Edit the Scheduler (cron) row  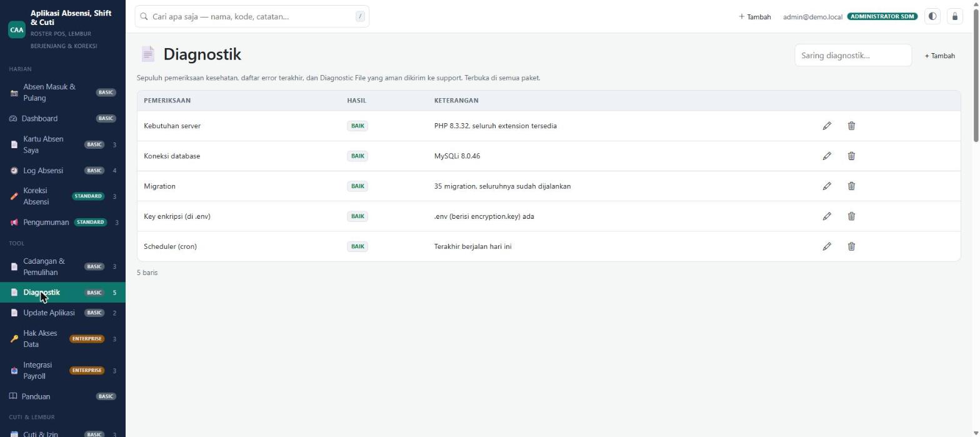click(827, 246)
